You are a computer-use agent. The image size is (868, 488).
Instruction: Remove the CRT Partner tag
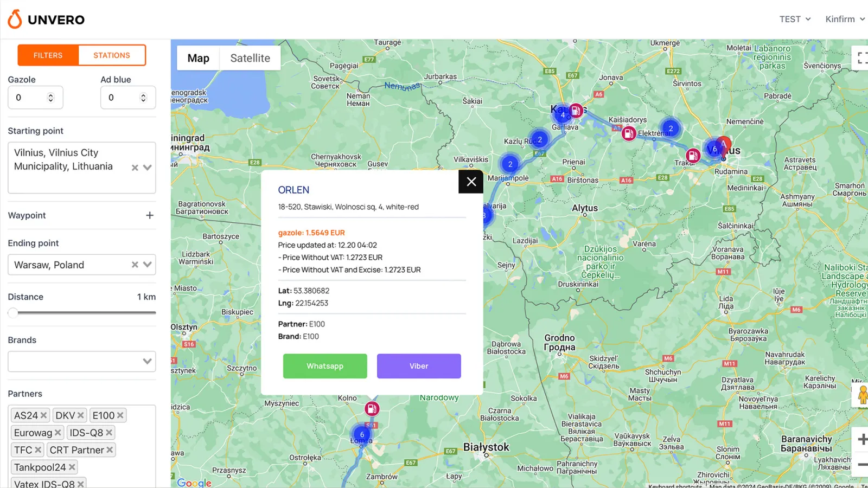110,450
